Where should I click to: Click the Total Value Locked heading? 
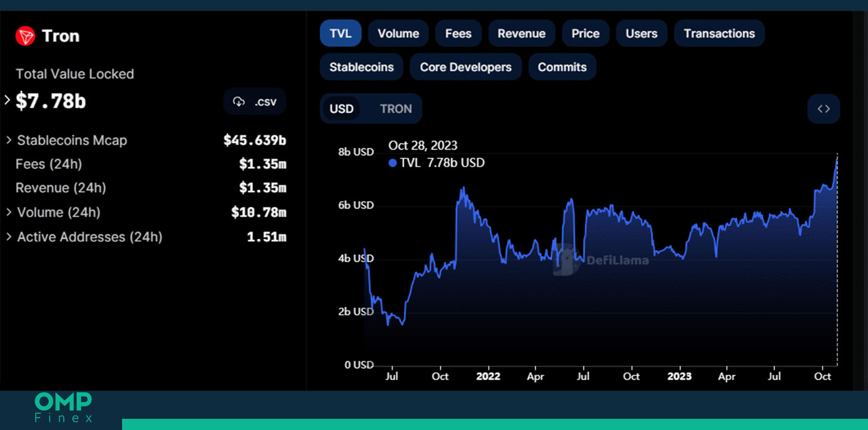pyautogui.click(x=75, y=74)
